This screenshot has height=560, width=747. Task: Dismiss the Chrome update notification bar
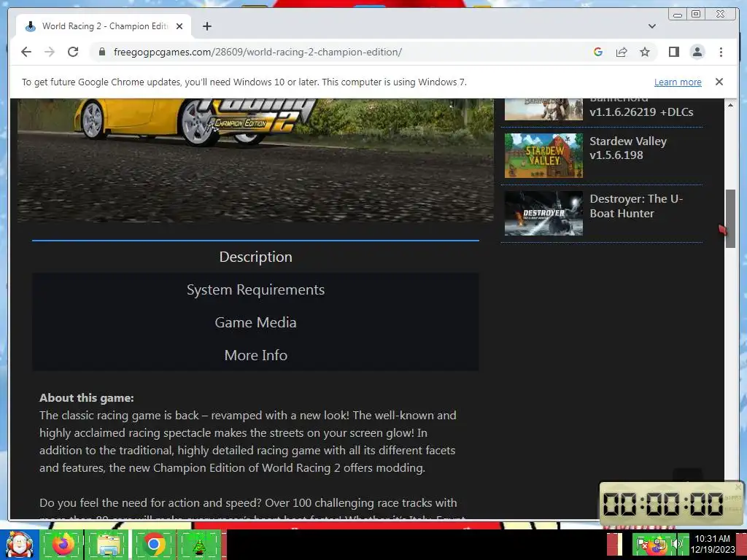click(x=719, y=82)
